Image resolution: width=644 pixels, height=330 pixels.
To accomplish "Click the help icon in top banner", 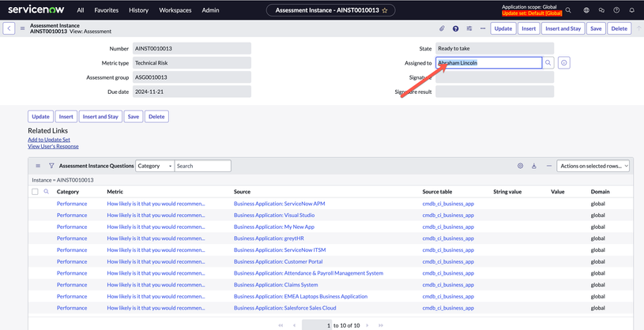I will [x=616, y=10].
